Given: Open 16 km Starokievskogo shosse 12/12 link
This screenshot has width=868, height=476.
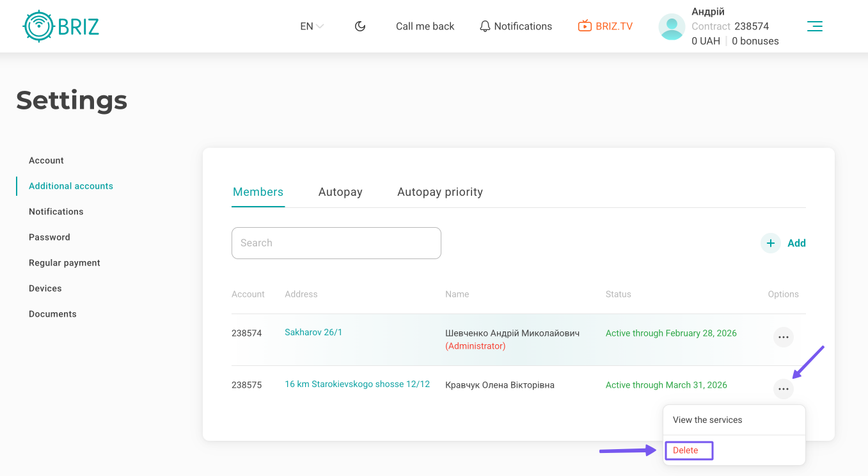Looking at the screenshot, I should [x=357, y=385].
